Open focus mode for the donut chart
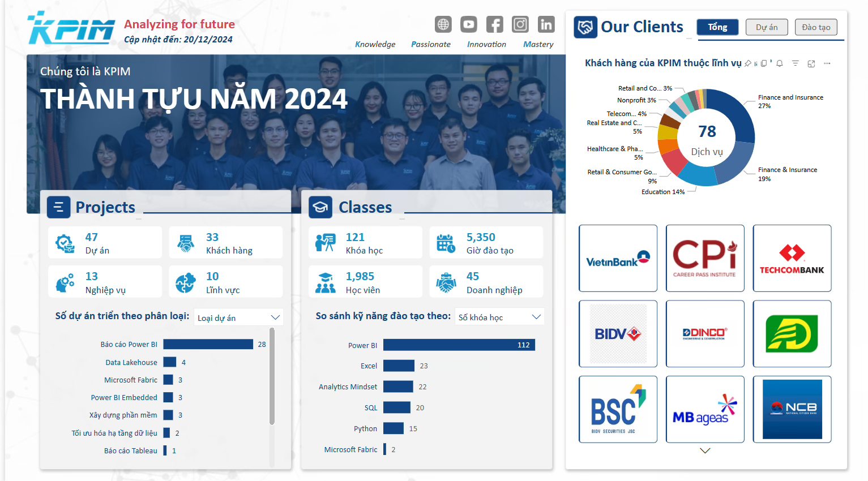The image size is (868, 481). pyautogui.click(x=811, y=63)
